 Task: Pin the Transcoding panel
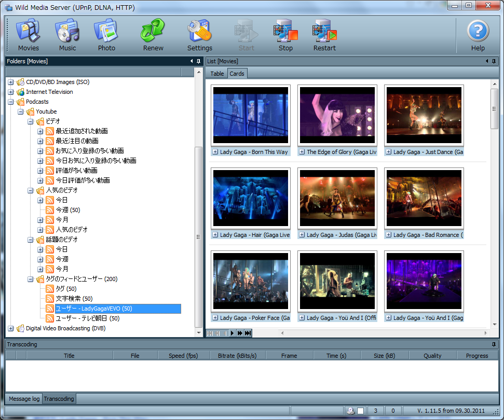point(494,344)
